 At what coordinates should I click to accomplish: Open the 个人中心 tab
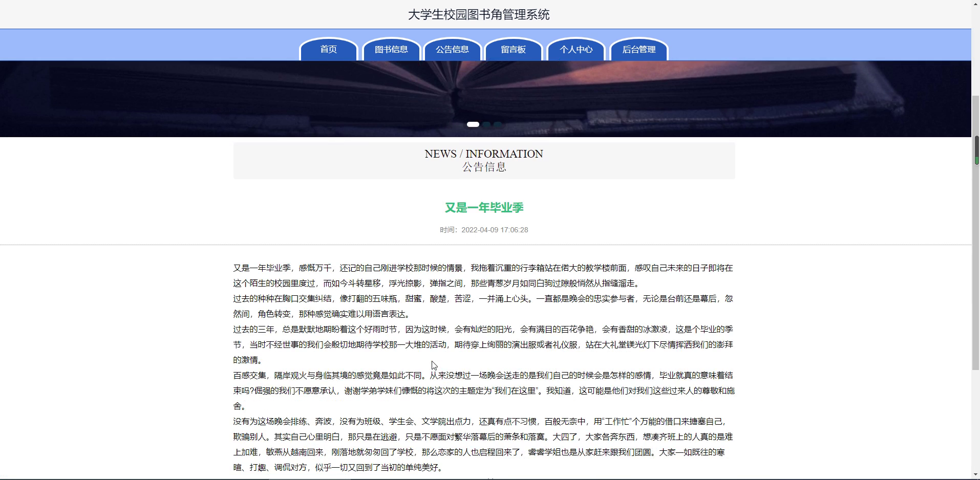[576, 49]
